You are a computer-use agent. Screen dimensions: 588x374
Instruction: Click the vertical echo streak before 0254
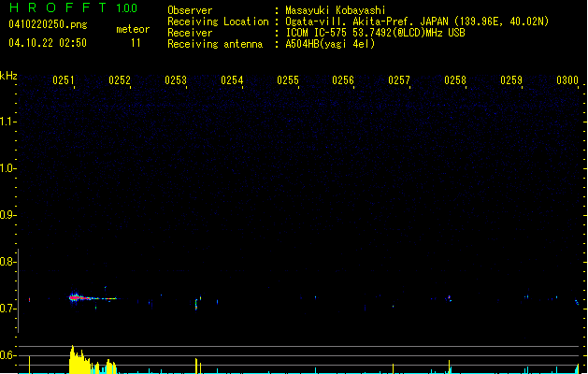[196, 304]
